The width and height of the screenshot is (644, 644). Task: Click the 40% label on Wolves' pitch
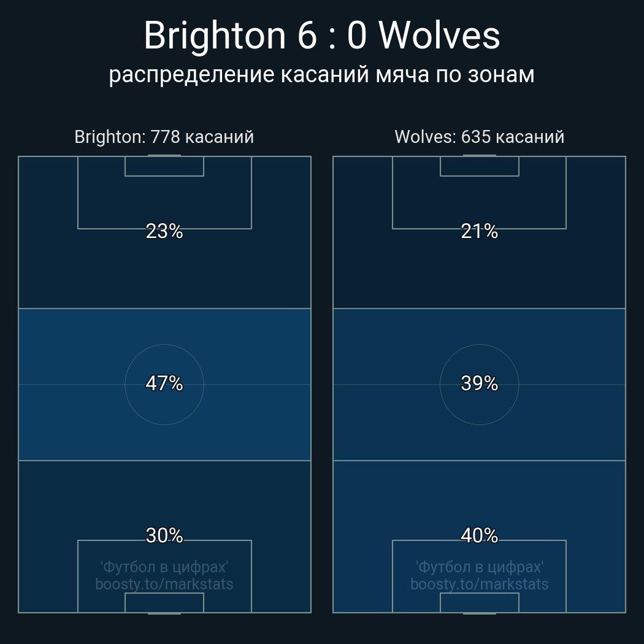(479, 535)
